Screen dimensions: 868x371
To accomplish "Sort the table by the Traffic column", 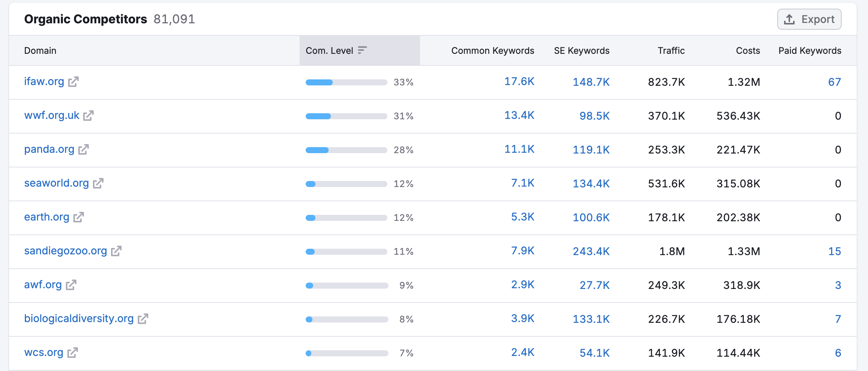I will coord(671,50).
